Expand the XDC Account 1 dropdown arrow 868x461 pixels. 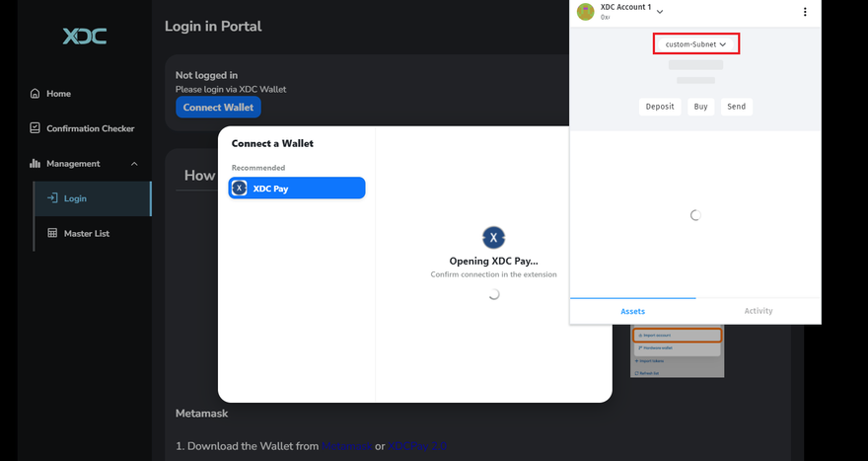[660, 12]
